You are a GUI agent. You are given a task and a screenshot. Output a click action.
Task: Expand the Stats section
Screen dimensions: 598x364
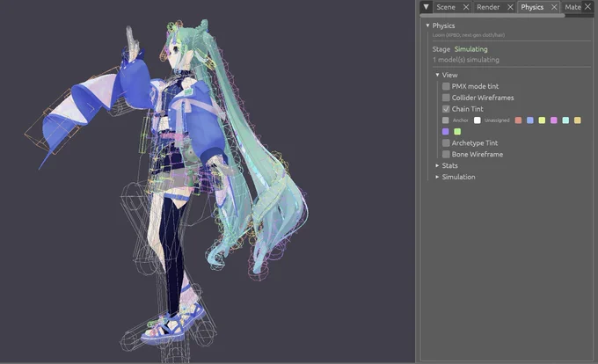tap(447, 166)
